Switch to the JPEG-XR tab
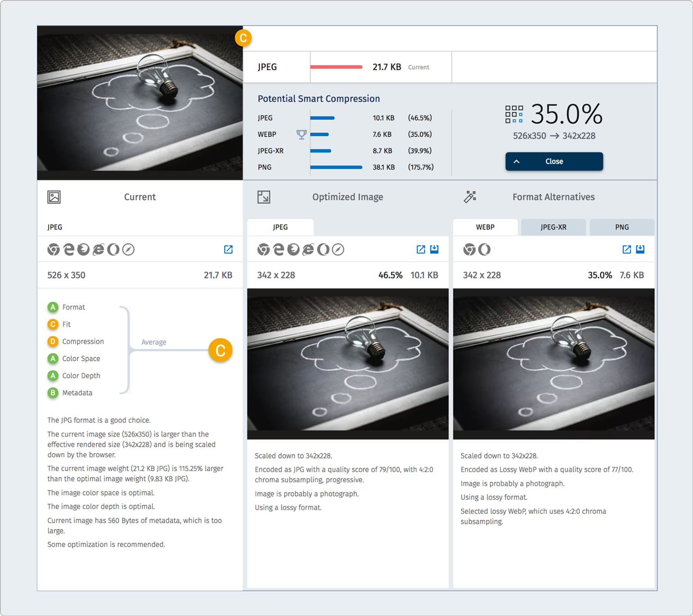 point(553,227)
